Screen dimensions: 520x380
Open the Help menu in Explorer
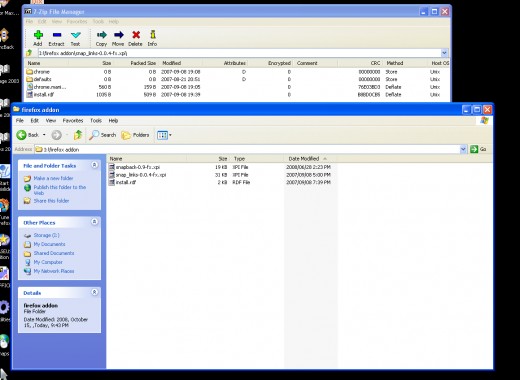click(113, 121)
